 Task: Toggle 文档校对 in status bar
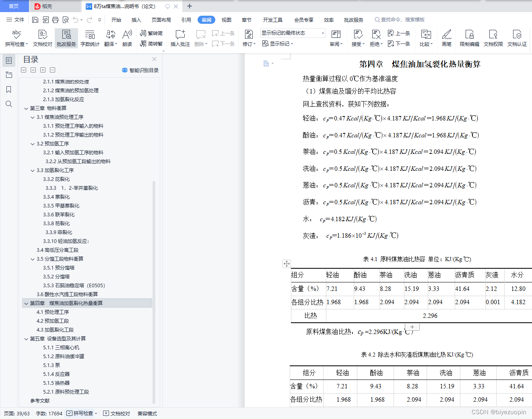[117, 413]
